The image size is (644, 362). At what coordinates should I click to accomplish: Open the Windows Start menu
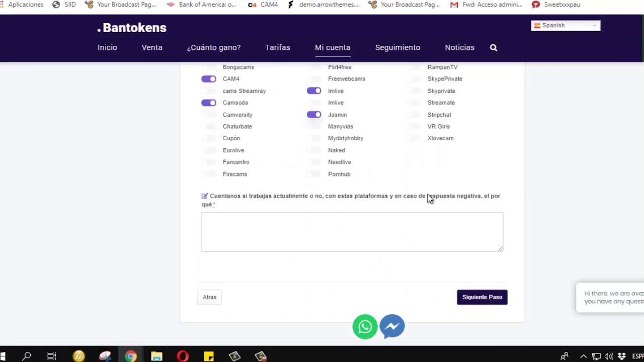(3, 356)
